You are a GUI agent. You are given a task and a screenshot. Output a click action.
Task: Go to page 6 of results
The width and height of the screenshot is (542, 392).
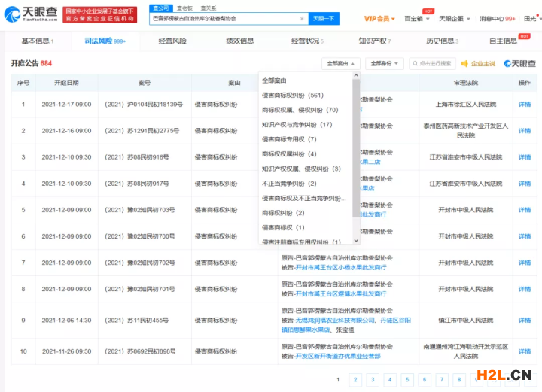pos(425,380)
